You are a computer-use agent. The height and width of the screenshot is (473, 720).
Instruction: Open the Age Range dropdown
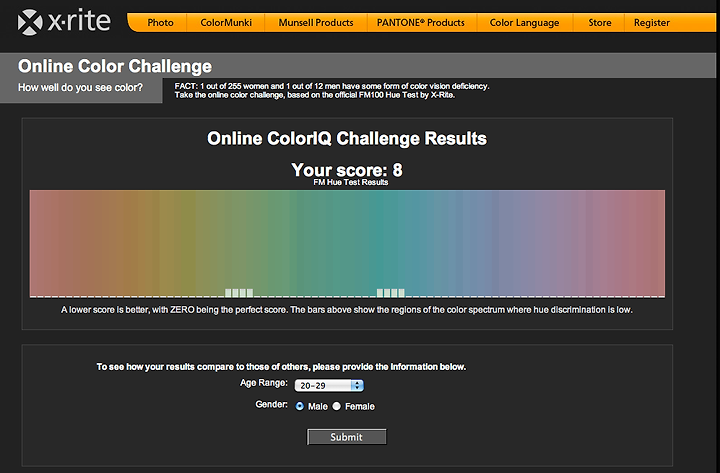coord(329,385)
